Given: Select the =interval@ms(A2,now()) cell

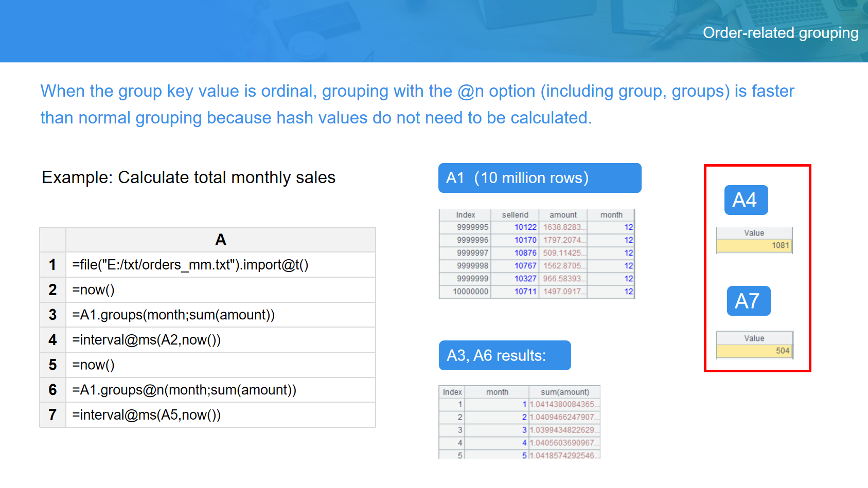Looking at the screenshot, I should click(220, 340).
